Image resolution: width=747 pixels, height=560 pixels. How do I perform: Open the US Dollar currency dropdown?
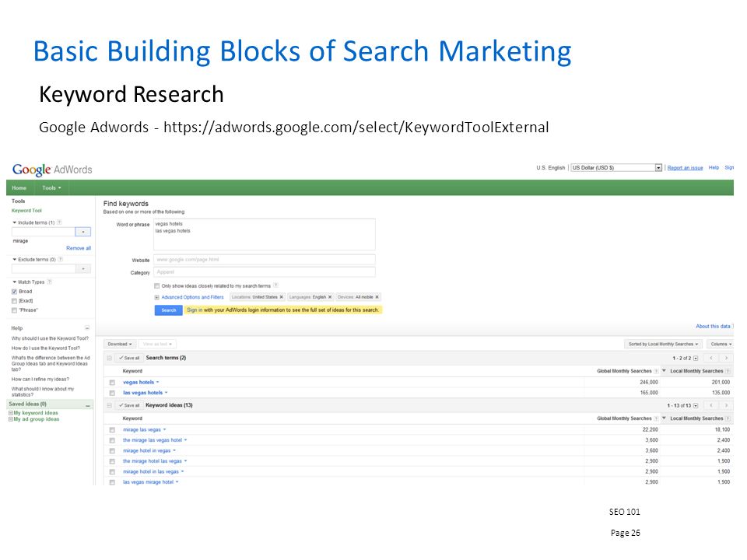point(616,168)
